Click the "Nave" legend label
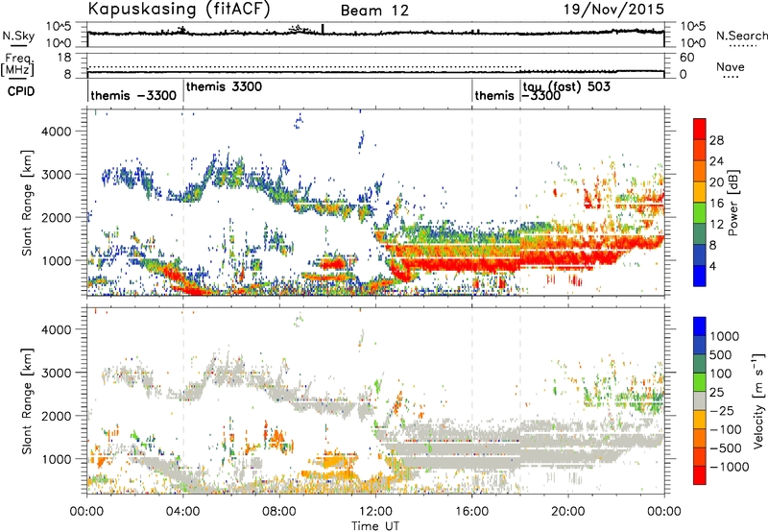This screenshot has height=532, width=768. pyautogui.click(x=731, y=67)
